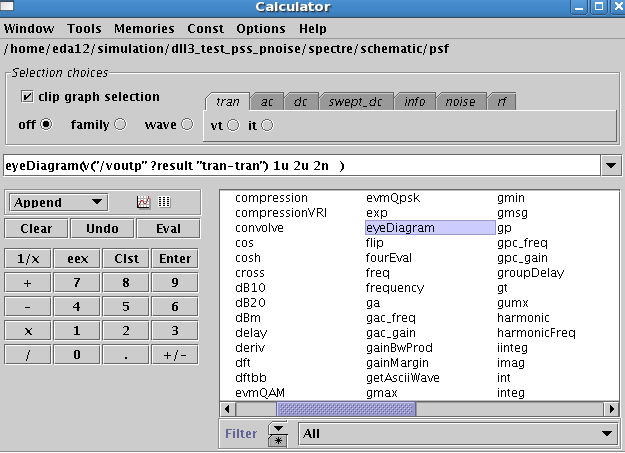Select the vt radio button
Viewport: 625px width, 453px height.
click(233, 125)
